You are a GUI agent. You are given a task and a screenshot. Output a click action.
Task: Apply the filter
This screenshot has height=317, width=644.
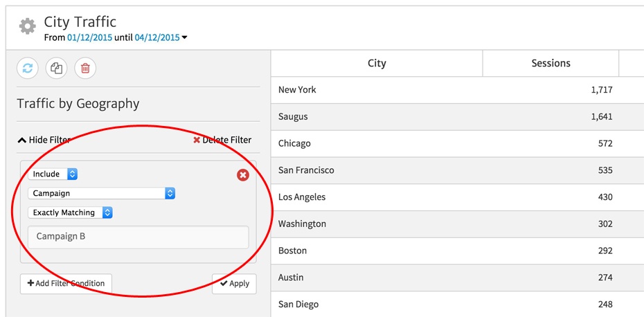point(234,283)
